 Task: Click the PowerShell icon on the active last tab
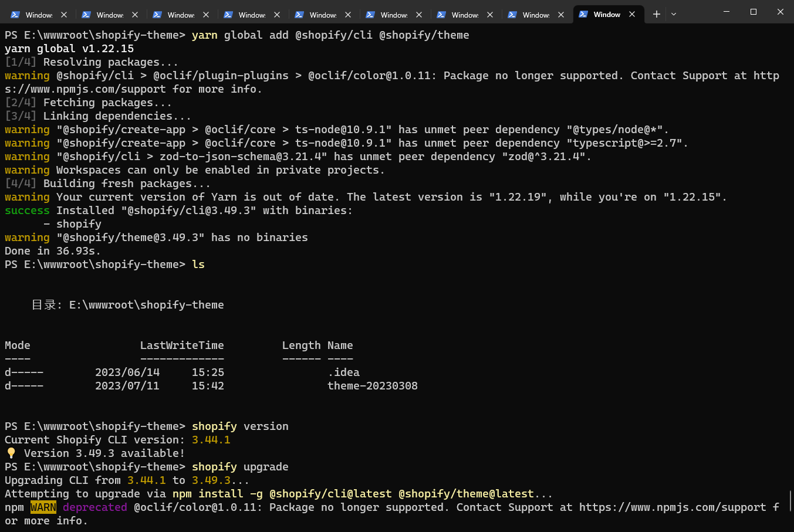(x=583, y=15)
